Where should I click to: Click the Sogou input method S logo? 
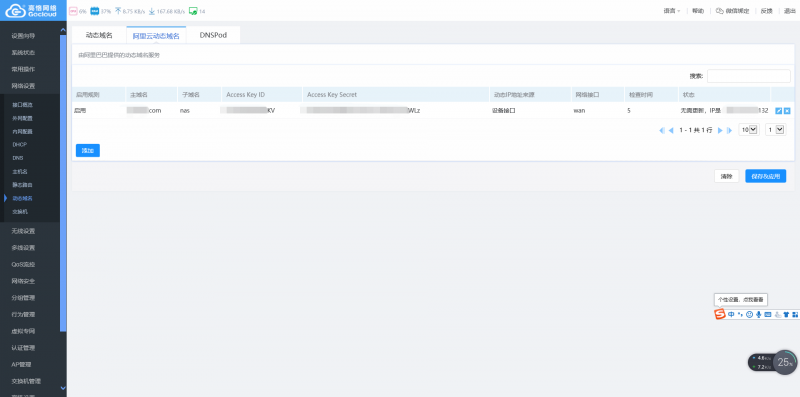(719, 314)
